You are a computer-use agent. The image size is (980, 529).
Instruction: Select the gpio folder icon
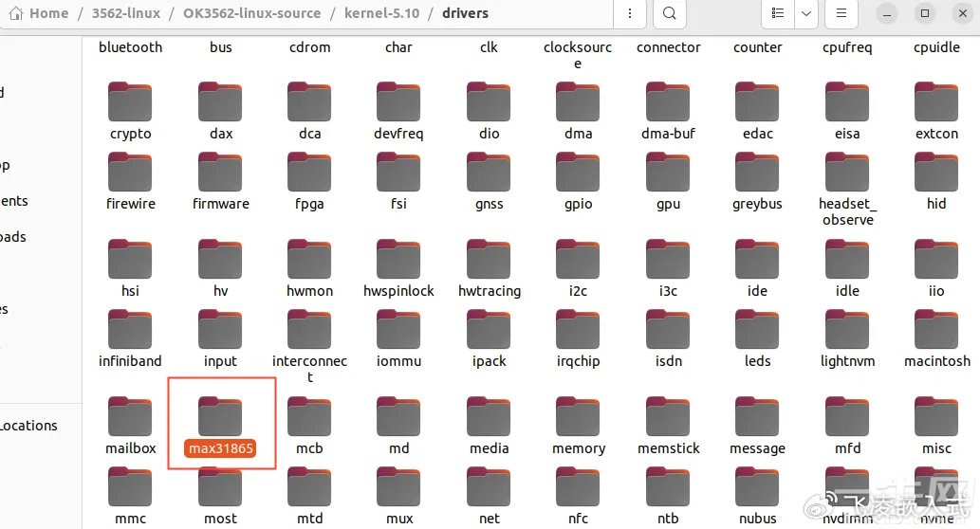point(578,172)
